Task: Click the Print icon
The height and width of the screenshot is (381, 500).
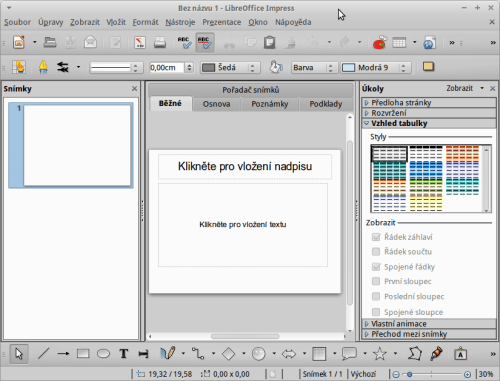Action: tap(160, 42)
